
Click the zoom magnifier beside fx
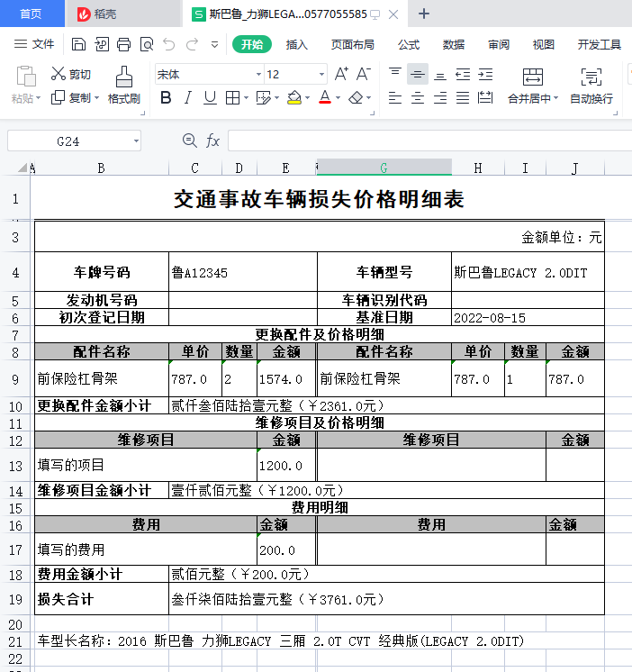[x=189, y=141]
